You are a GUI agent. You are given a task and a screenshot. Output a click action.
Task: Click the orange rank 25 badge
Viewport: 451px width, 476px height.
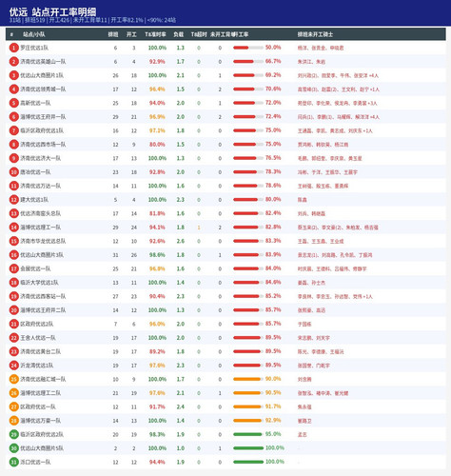pos(13,379)
